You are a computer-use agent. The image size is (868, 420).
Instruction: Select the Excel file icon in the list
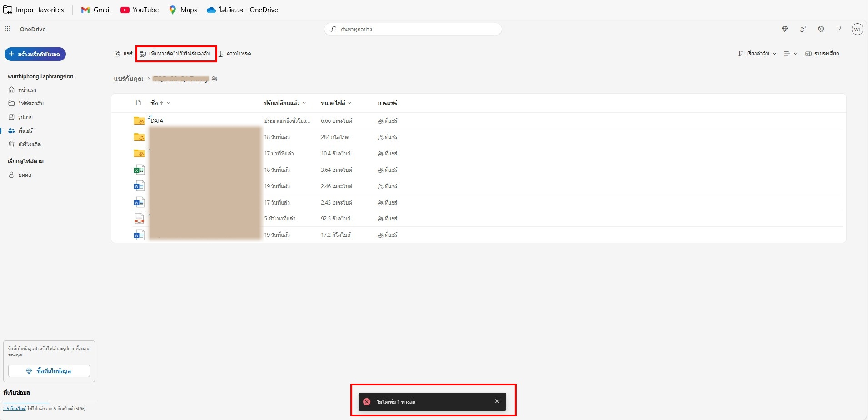click(139, 170)
